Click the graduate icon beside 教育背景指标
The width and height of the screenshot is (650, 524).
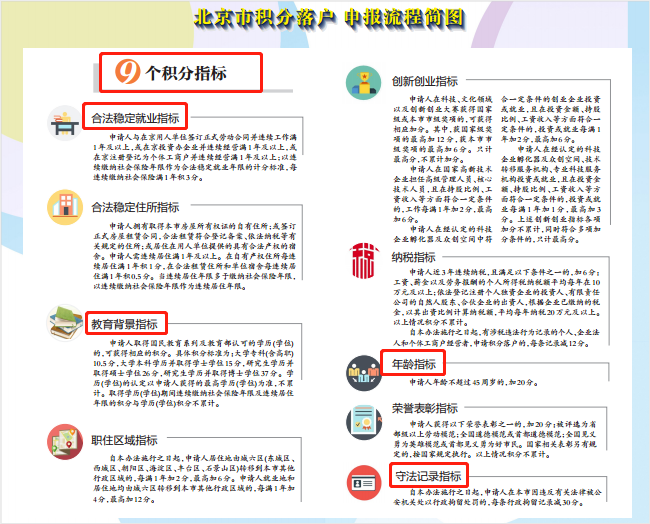[x=65, y=325]
